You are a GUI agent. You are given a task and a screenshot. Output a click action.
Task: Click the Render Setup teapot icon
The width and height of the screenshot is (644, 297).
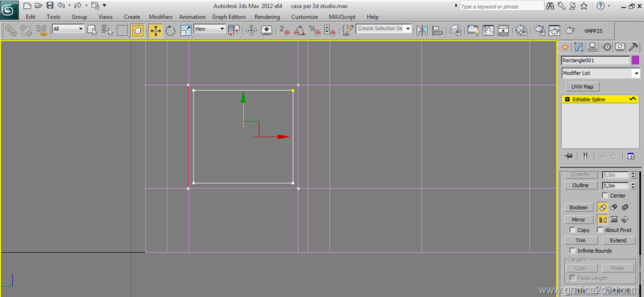pyautogui.click(x=539, y=30)
